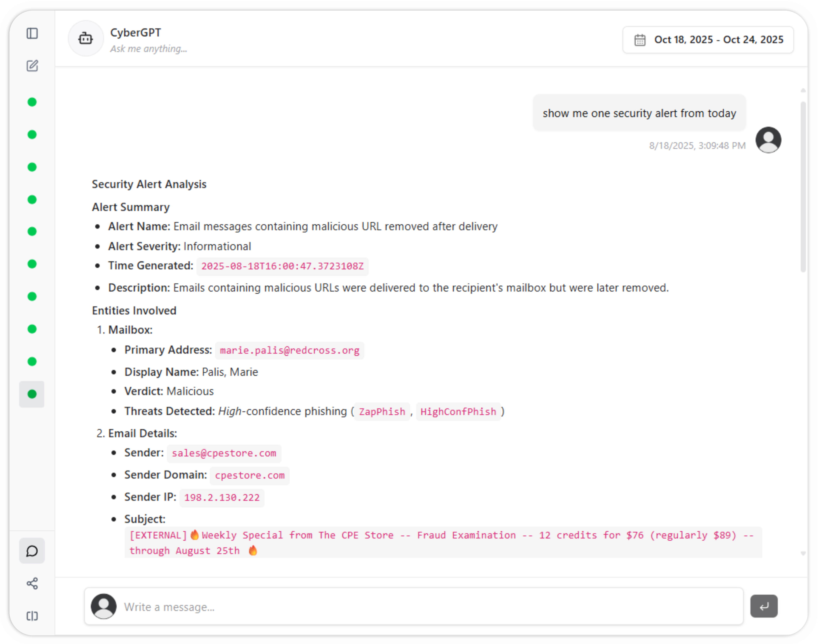This screenshot has height=644, width=818.
Task: Click the 198.2.130.222 sender IP tag
Action: point(222,498)
